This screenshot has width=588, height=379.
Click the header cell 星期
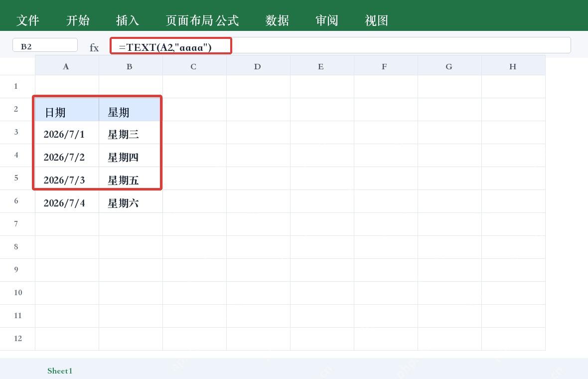(131, 110)
